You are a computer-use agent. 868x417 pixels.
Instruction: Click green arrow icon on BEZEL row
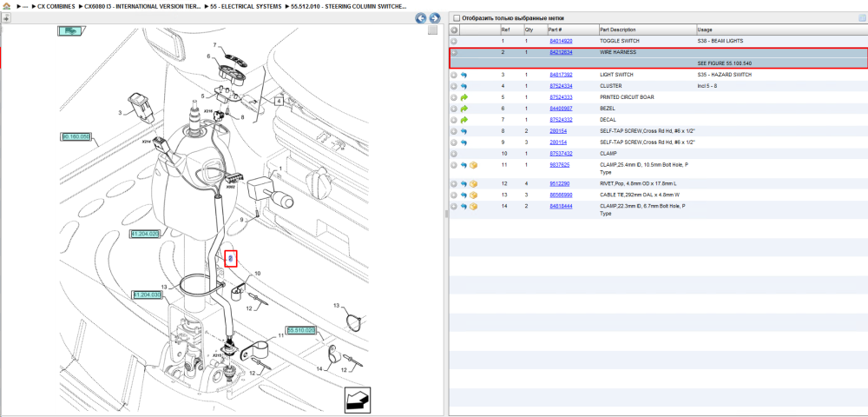(464, 109)
